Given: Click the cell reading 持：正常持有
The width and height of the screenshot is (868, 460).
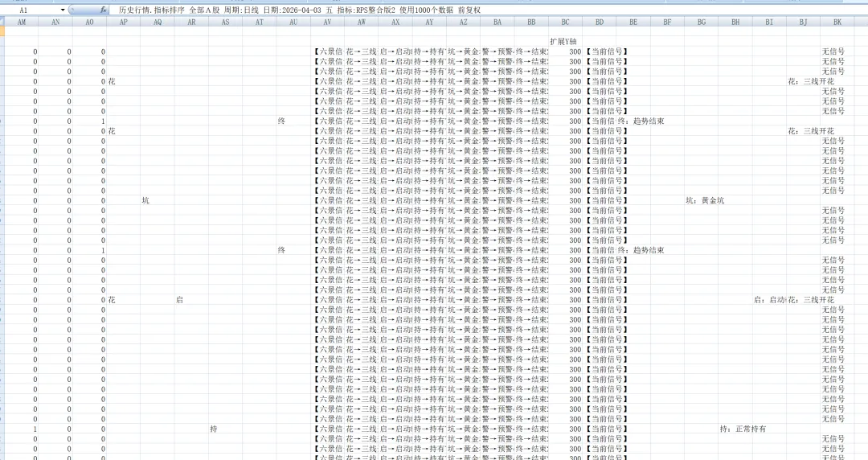Looking at the screenshot, I should point(743,429).
